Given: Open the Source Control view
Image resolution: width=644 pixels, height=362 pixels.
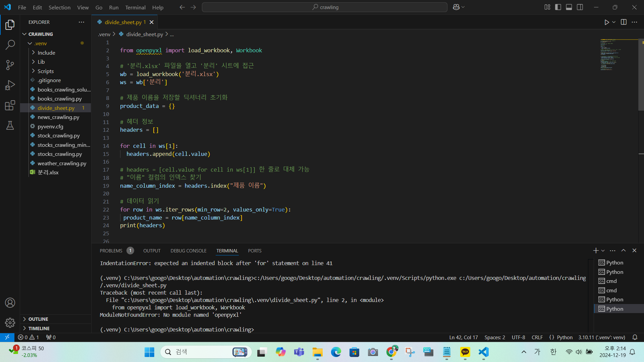Looking at the screenshot, I should point(10,65).
